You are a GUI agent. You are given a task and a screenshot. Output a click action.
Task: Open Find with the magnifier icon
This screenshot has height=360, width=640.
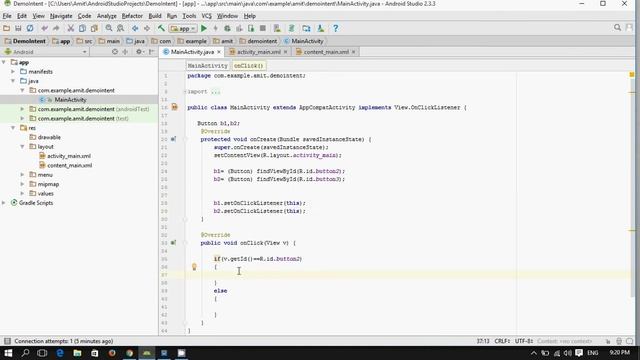[x=109, y=28]
